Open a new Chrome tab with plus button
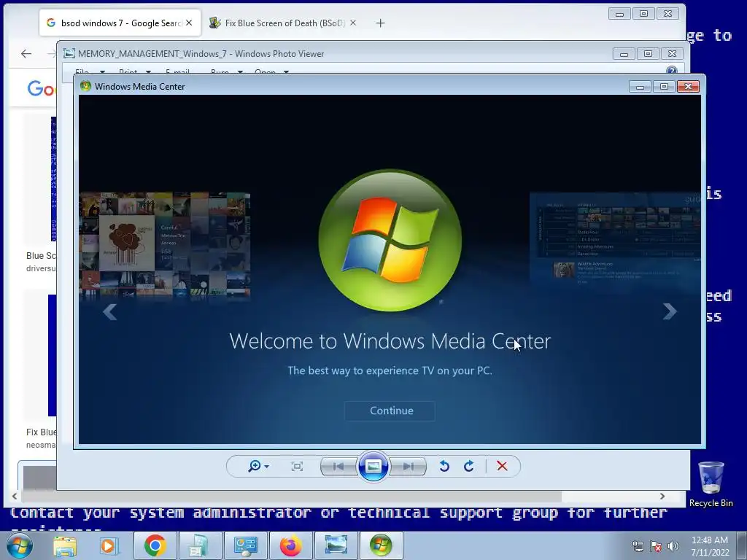Image resolution: width=747 pixels, height=560 pixels. (x=380, y=23)
